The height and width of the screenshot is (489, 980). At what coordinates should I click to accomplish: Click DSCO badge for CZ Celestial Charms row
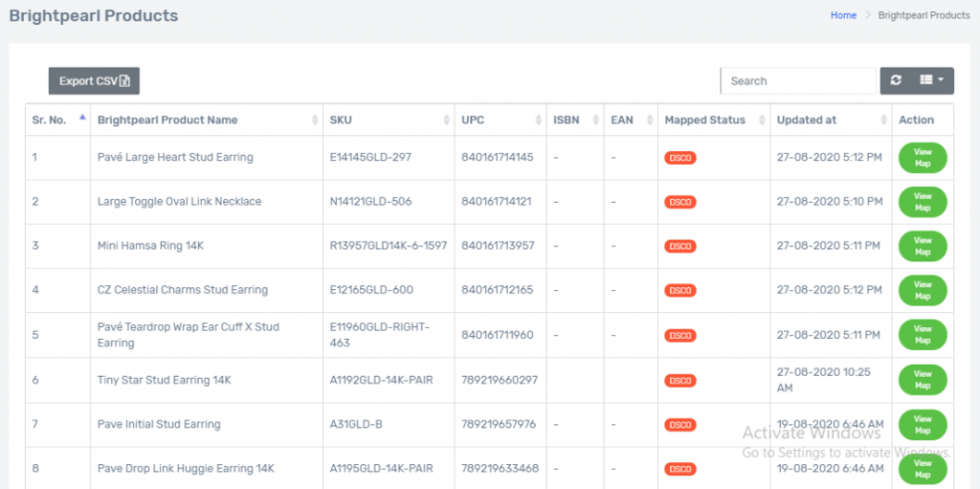[680, 291]
